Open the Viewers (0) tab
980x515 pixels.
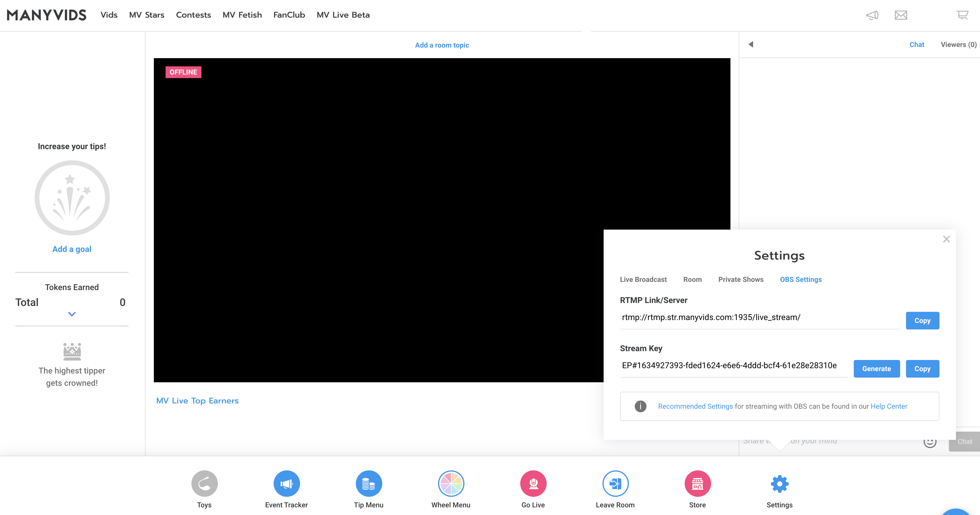pos(958,45)
